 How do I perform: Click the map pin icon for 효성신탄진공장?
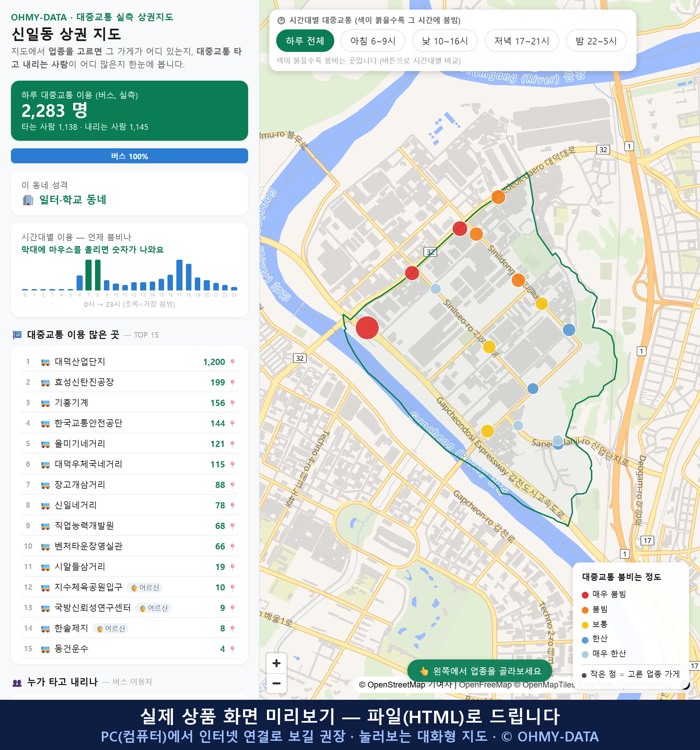(x=232, y=383)
